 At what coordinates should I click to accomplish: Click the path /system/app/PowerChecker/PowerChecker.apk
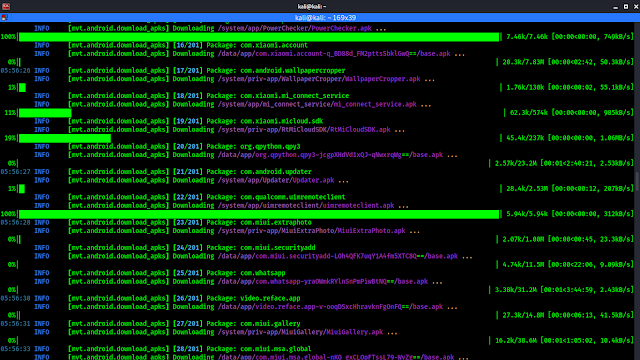(x=295, y=29)
